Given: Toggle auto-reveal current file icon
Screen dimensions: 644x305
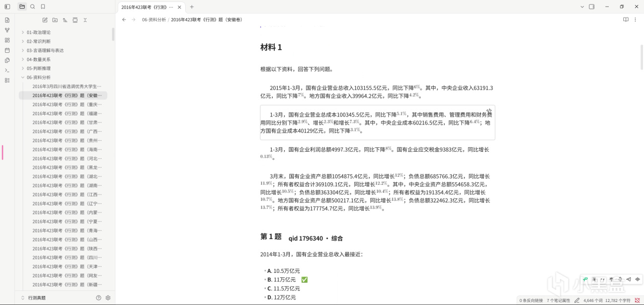Looking at the screenshot, I should [x=75, y=20].
